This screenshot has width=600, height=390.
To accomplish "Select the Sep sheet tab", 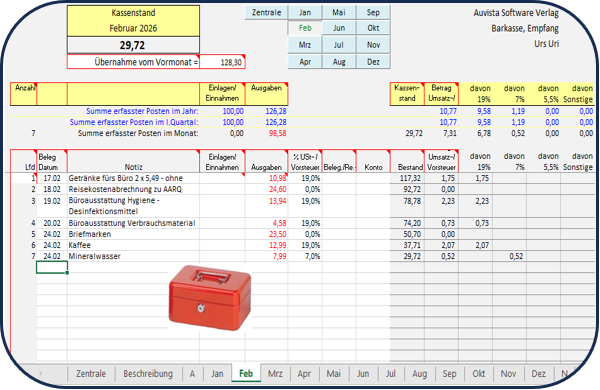I will pyautogui.click(x=449, y=374).
